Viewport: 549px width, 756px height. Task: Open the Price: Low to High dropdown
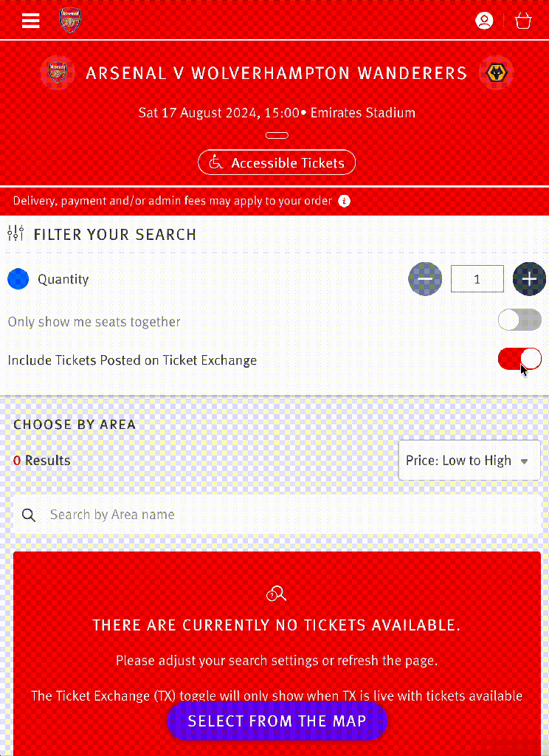[x=469, y=461]
